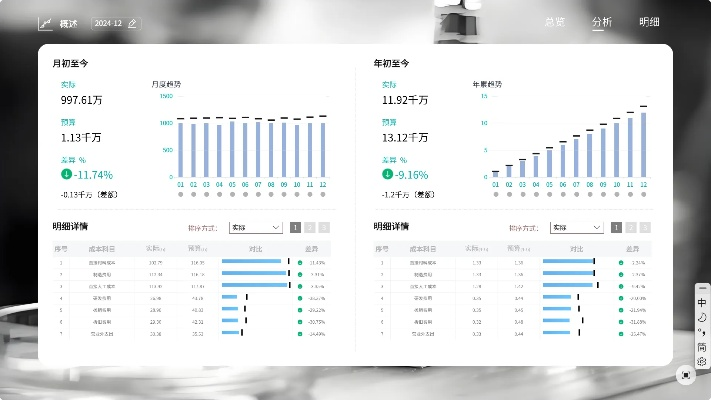Click 成本科目 header in 年初至今 table
The width and height of the screenshot is (711, 400).
click(423, 249)
